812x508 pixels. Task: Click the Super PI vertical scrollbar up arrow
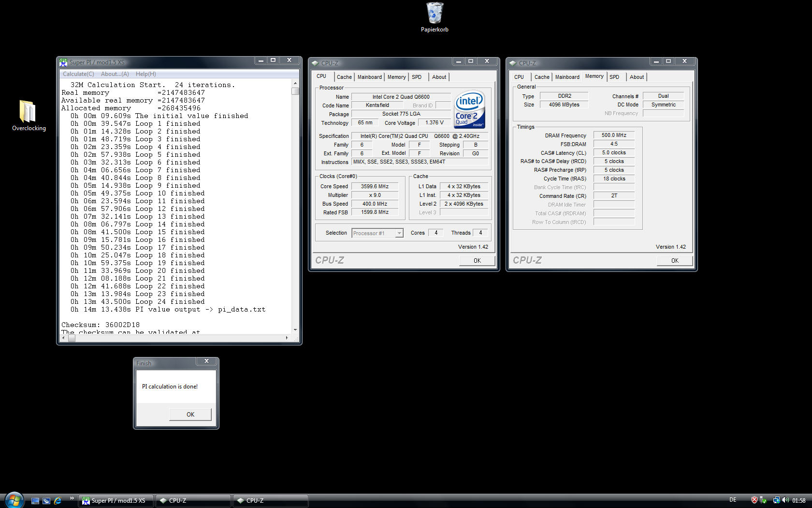point(295,84)
